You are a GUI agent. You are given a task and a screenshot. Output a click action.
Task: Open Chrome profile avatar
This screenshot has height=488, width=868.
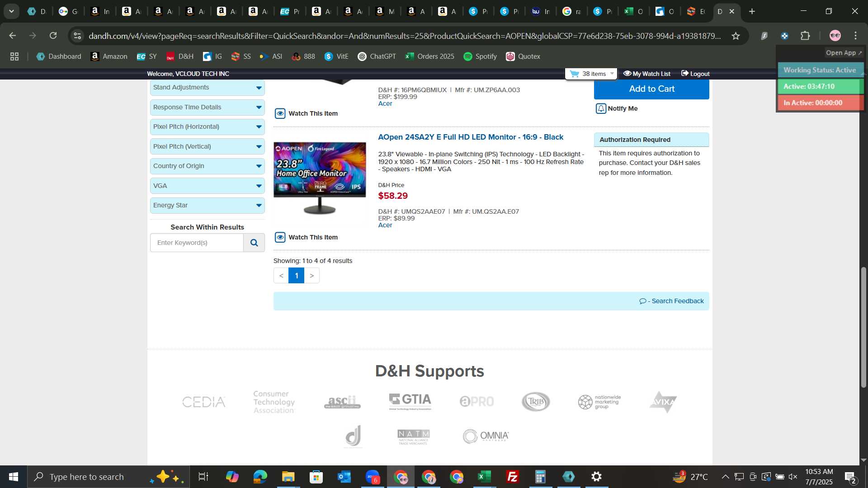[x=835, y=36]
